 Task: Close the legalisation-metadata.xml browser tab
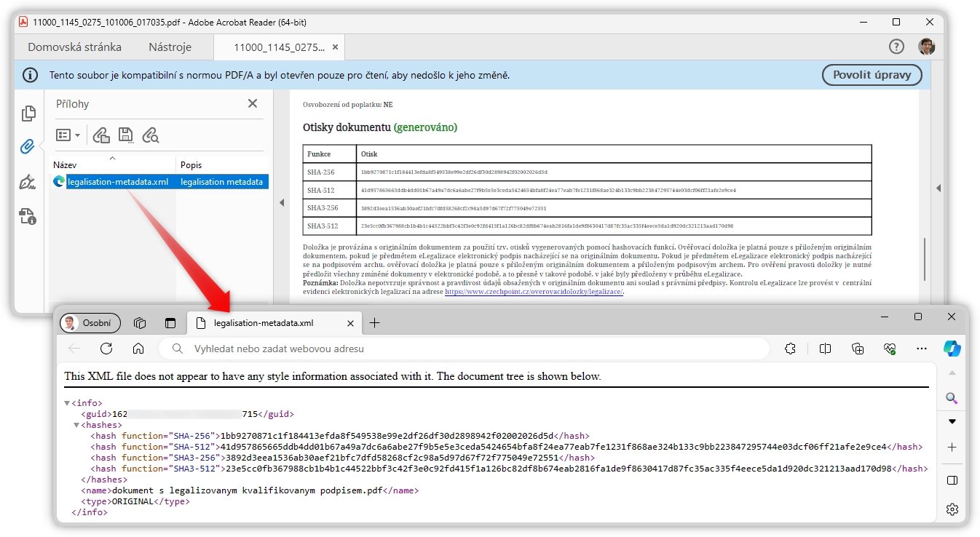(350, 323)
